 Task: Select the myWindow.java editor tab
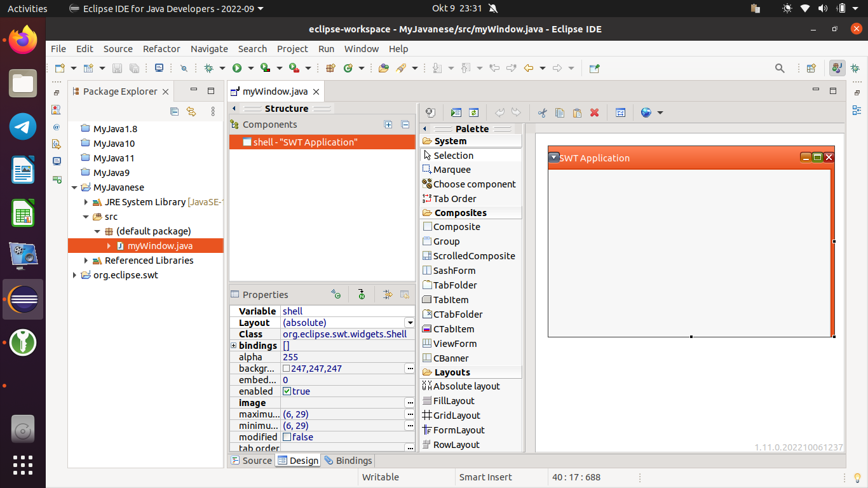pos(275,91)
